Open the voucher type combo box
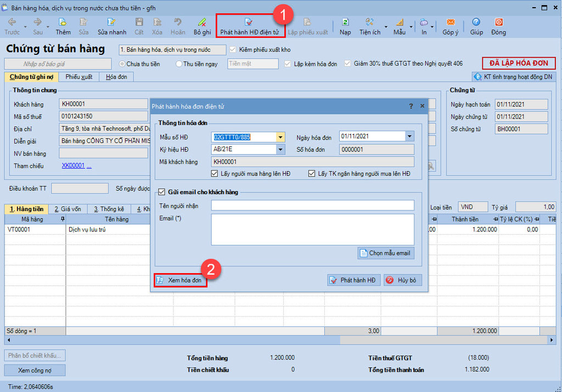Viewport: 562px width, 392px height. [x=172, y=50]
